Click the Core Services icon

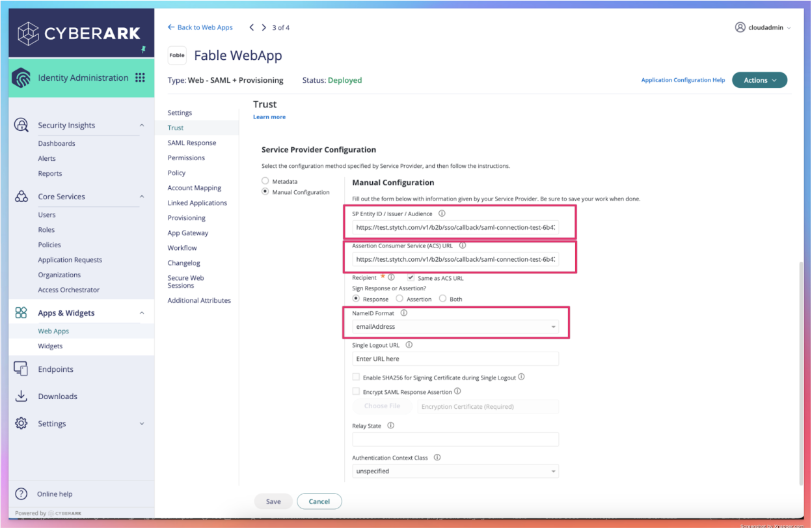(x=21, y=196)
